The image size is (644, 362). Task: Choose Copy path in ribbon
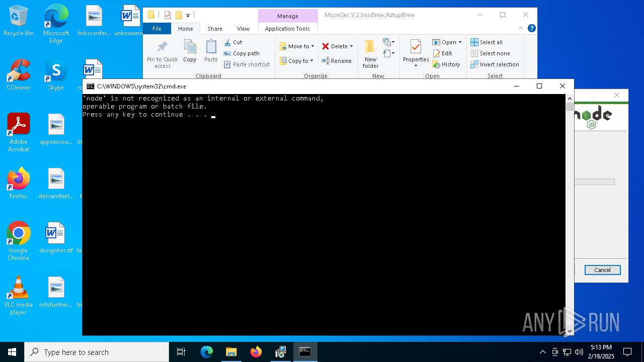pyautogui.click(x=242, y=53)
